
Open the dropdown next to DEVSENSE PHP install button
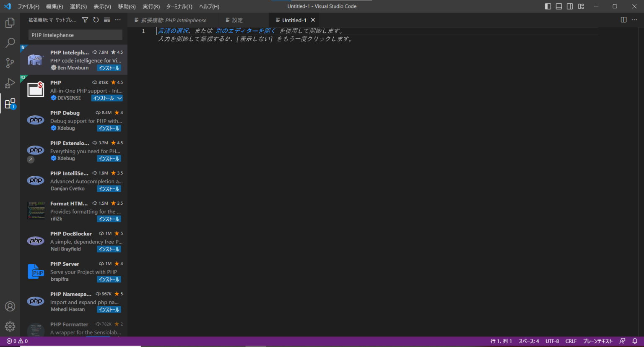coord(120,98)
